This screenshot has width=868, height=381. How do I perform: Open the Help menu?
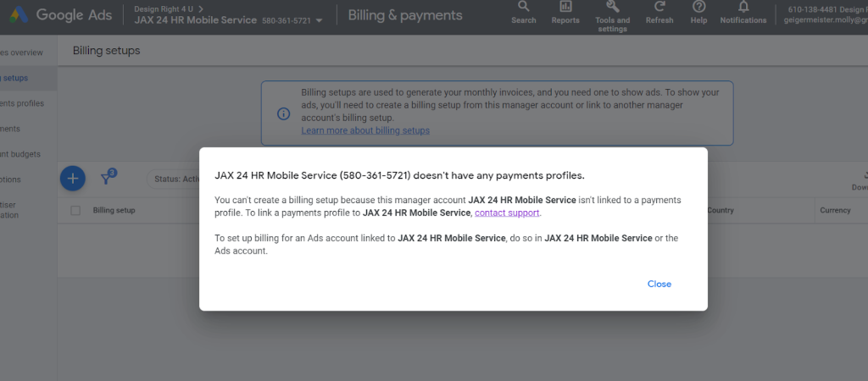(x=698, y=14)
